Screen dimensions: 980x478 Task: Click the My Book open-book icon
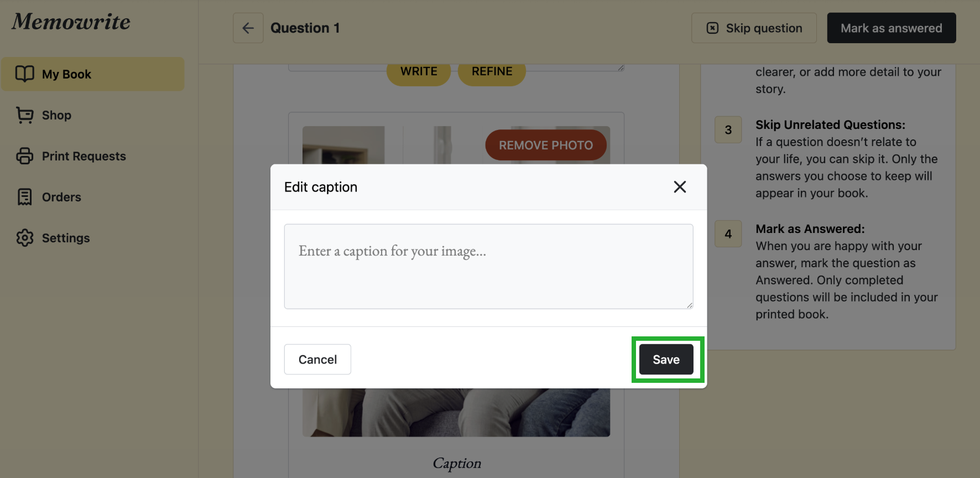click(25, 74)
